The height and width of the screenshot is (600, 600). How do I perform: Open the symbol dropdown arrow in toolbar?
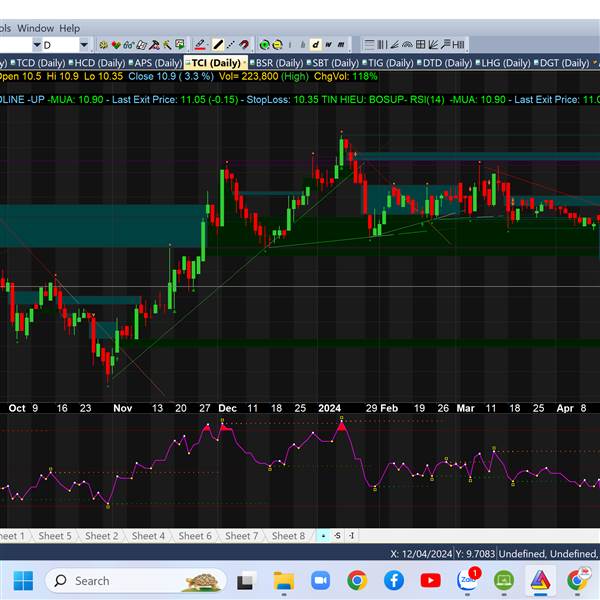pos(37,45)
